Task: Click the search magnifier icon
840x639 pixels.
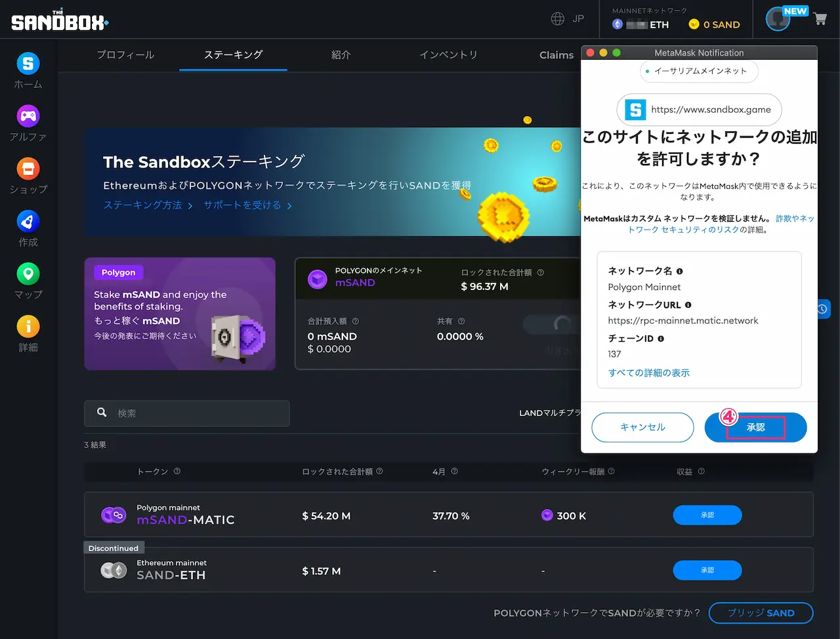Action: click(x=102, y=412)
